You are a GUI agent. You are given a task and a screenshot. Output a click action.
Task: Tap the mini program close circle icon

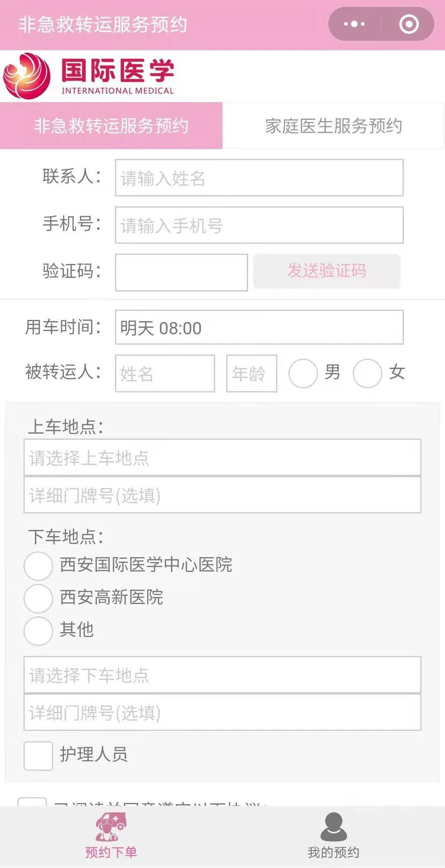pyautogui.click(x=409, y=24)
